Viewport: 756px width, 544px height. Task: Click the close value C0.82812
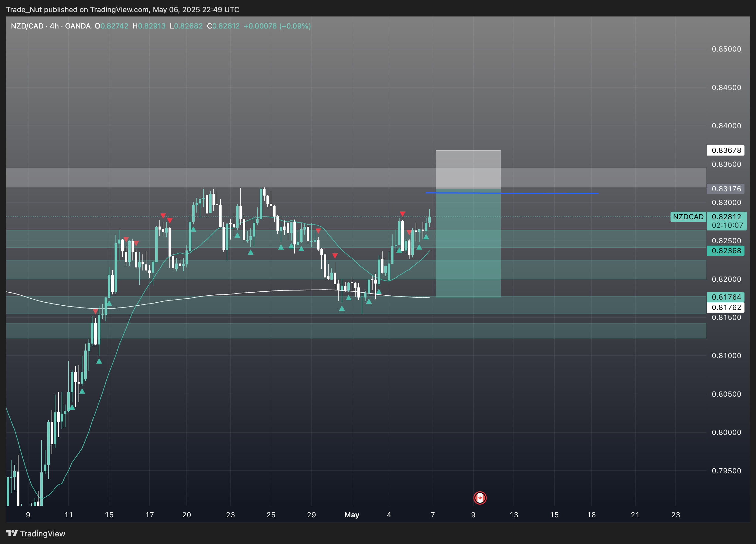(x=223, y=26)
